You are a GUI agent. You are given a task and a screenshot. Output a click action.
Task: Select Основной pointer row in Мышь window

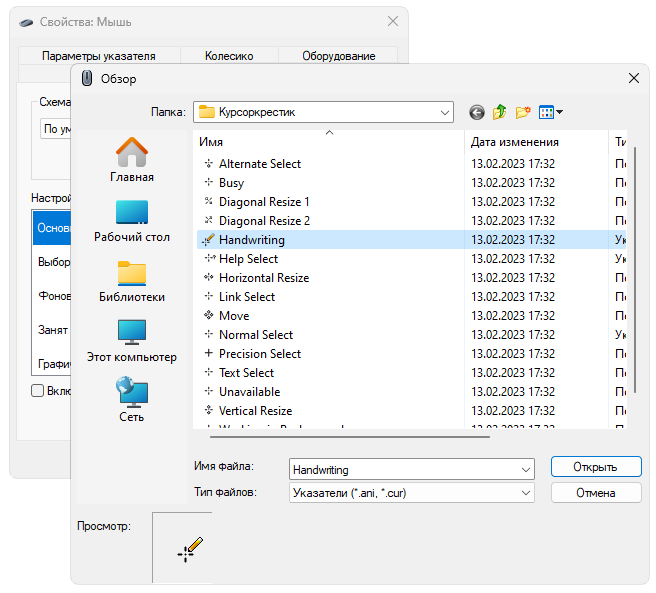tap(52, 228)
